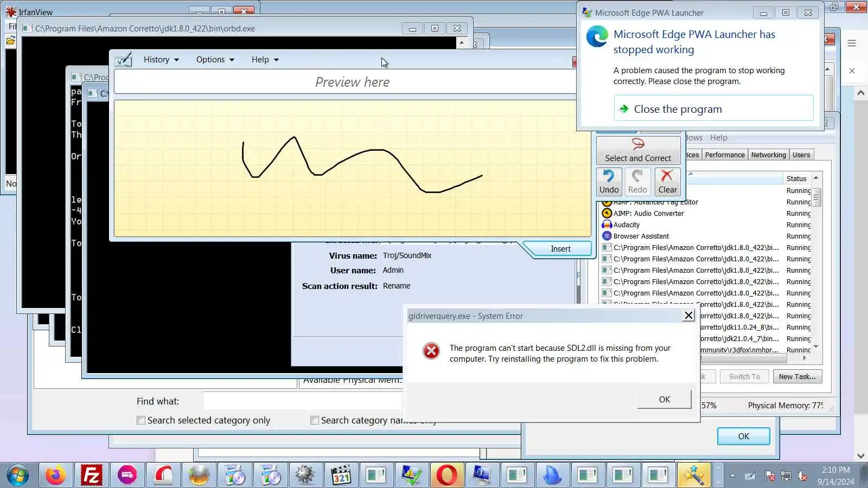Viewport: 868px width, 488px height.
Task: Click Close the program in Edge PWA dialog
Action: (x=714, y=108)
